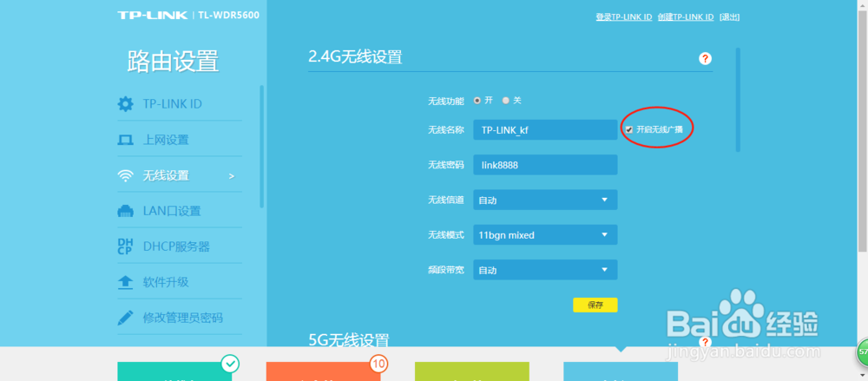Click the yellow 保存 button

[x=595, y=305]
